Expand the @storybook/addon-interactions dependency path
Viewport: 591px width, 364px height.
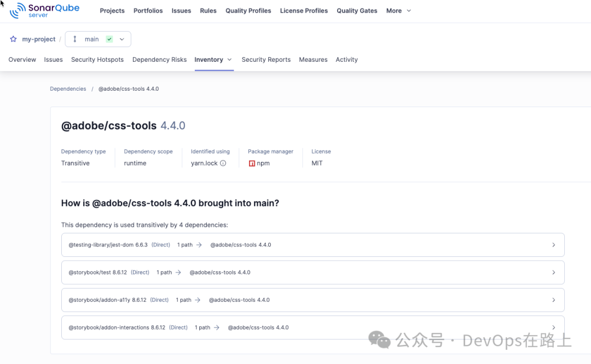point(554,327)
